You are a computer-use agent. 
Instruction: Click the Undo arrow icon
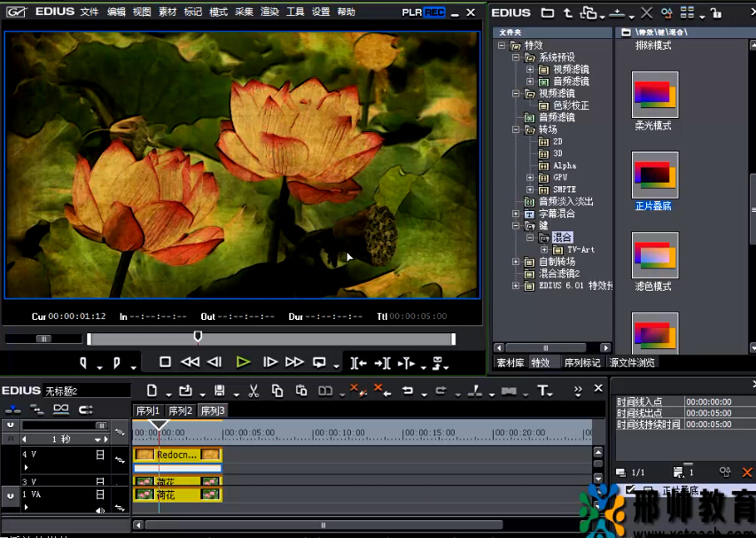point(408,390)
